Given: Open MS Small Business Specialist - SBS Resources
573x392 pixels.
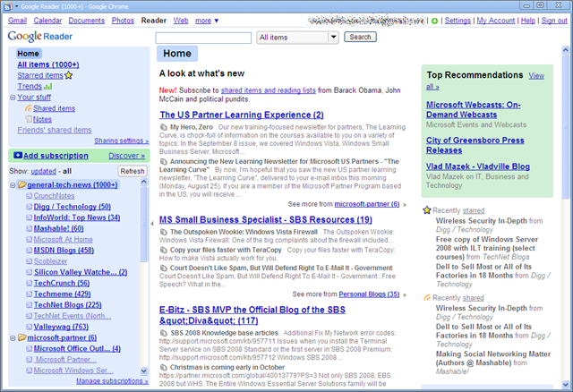Looking at the screenshot, I should [266, 220].
